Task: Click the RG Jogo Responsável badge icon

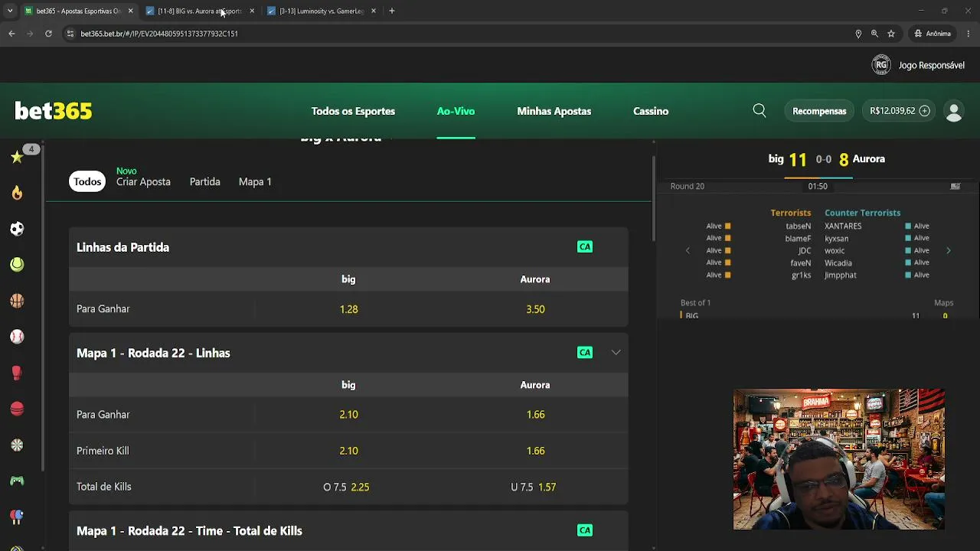Action: pyautogui.click(x=881, y=65)
